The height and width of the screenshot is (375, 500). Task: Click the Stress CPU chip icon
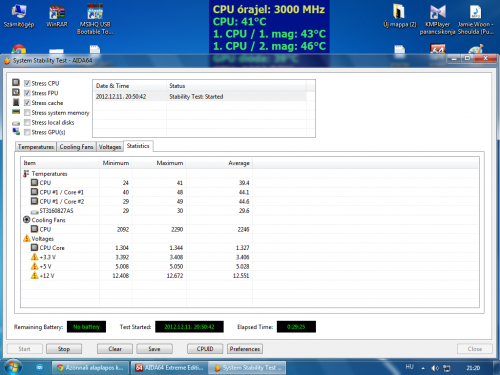click(x=16, y=82)
